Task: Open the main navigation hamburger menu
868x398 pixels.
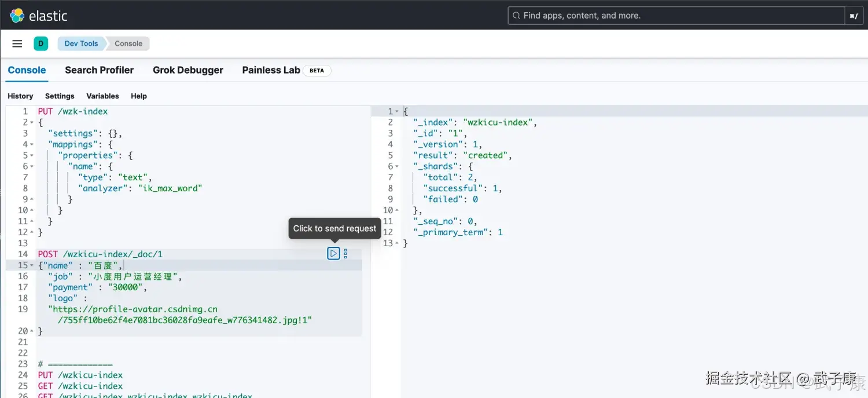Action: point(17,43)
